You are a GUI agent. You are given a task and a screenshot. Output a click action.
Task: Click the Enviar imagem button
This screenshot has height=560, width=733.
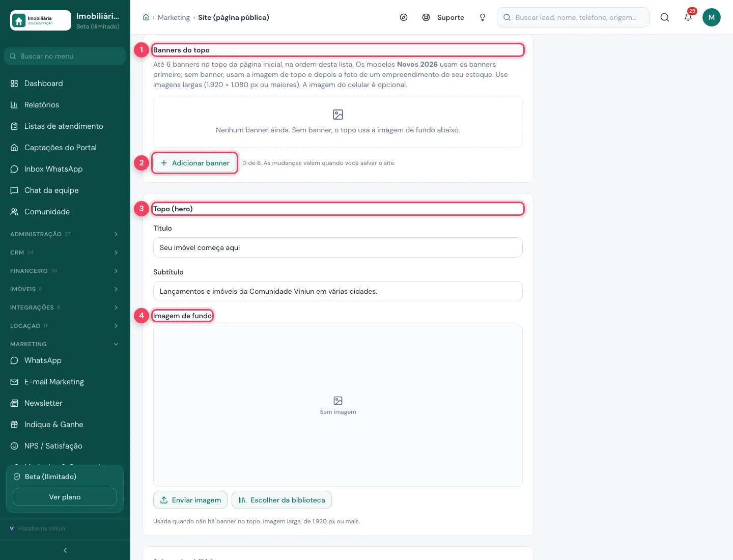click(191, 500)
